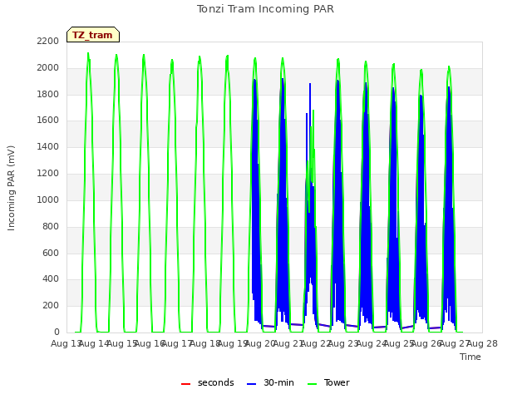Click the Time axis title
The image size is (532, 399).
pos(470,357)
